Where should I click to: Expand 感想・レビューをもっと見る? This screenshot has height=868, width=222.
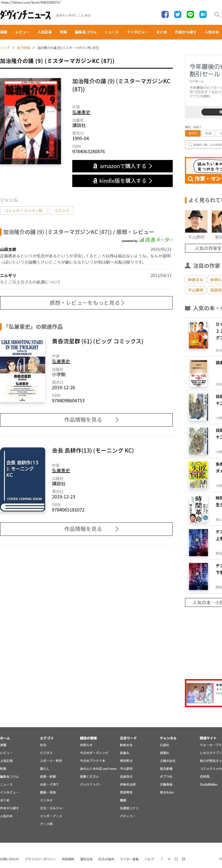tap(86, 303)
